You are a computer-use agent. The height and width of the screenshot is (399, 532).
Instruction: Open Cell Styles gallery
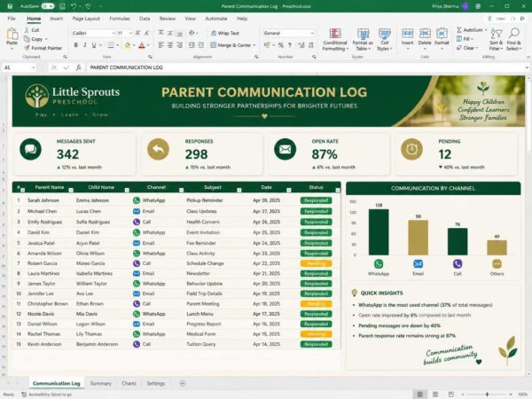pos(385,40)
